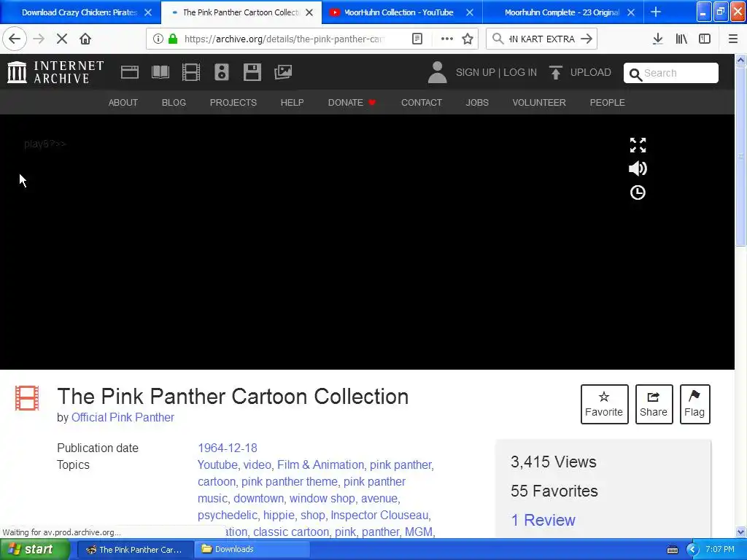Image resolution: width=747 pixels, height=560 pixels.
Task: Open a new browser tab
Action: pyautogui.click(x=656, y=12)
